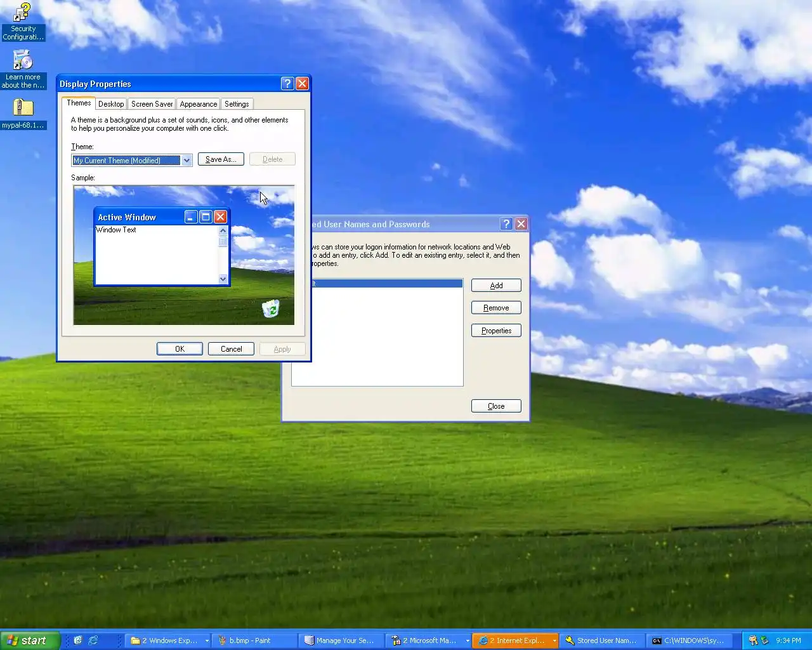
Task: Open the Security Configuration desktop icon
Action: click(x=23, y=22)
